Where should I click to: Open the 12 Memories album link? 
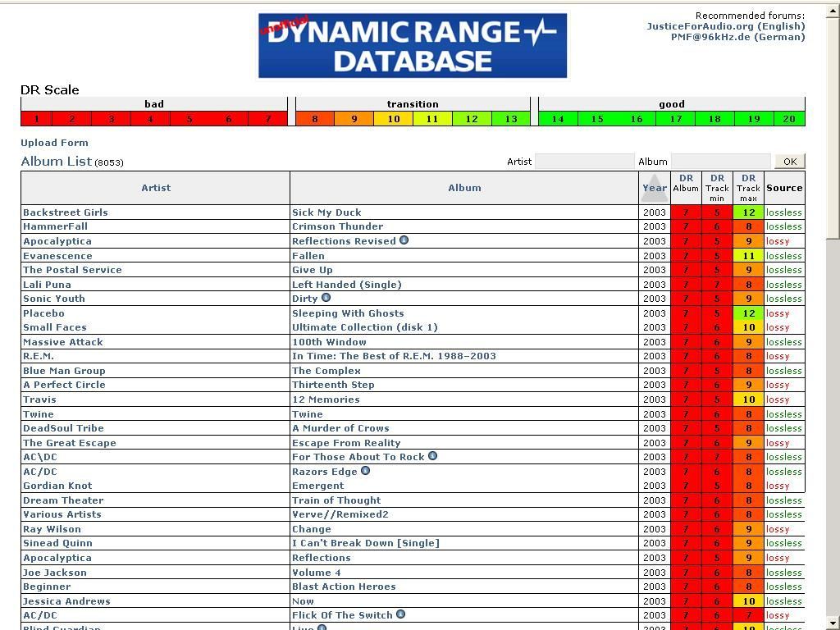(326, 399)
